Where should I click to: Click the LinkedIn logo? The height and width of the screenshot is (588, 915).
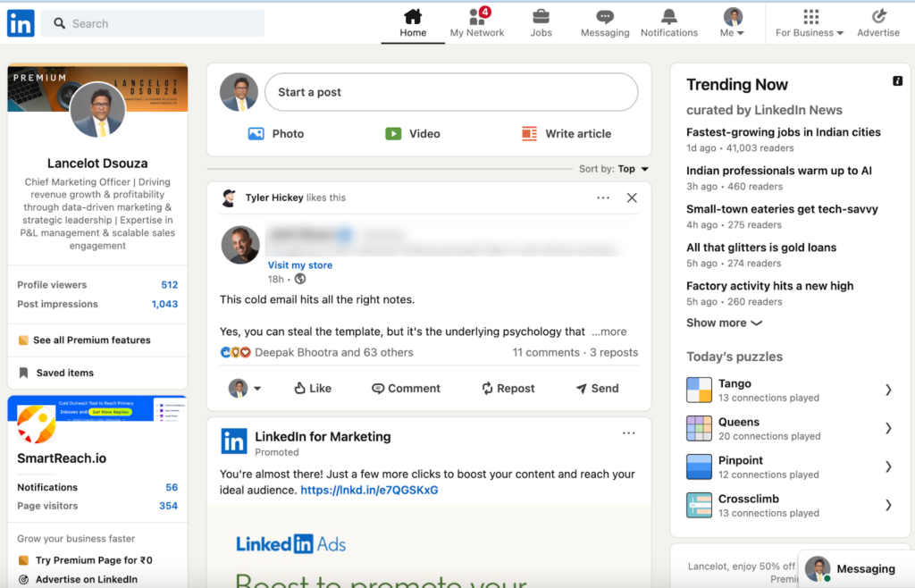(x=20, y=22)
